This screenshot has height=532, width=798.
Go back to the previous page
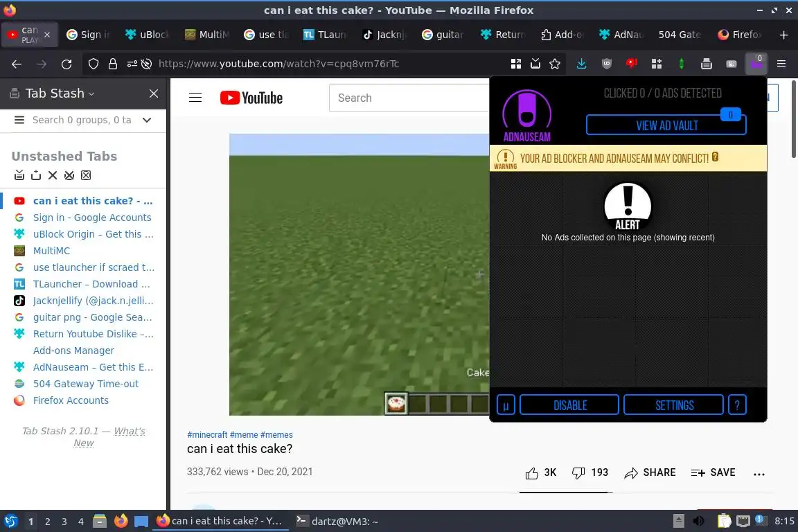pyautogui.click(x=17, y=64)
